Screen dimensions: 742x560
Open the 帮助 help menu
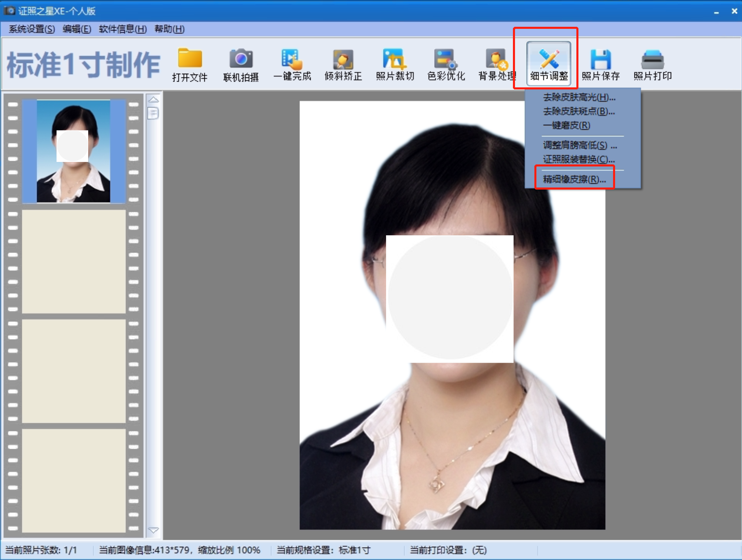(169, 29)
